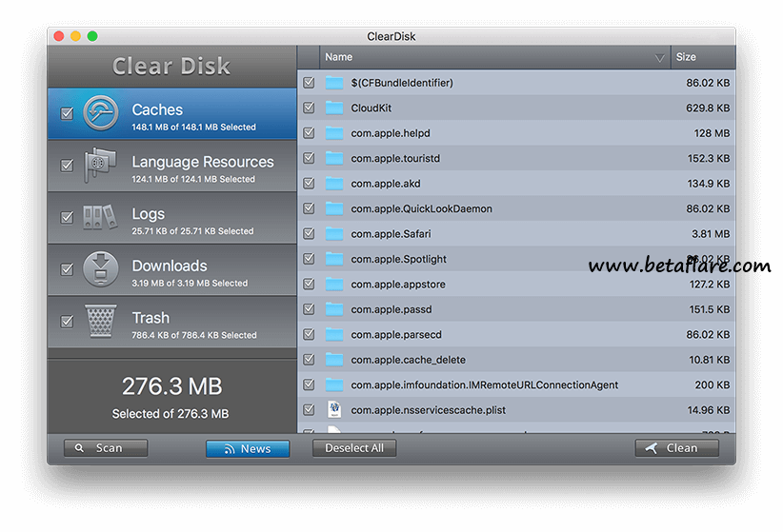Toggle the com.apple.passd row checkbox

(309, 309)
